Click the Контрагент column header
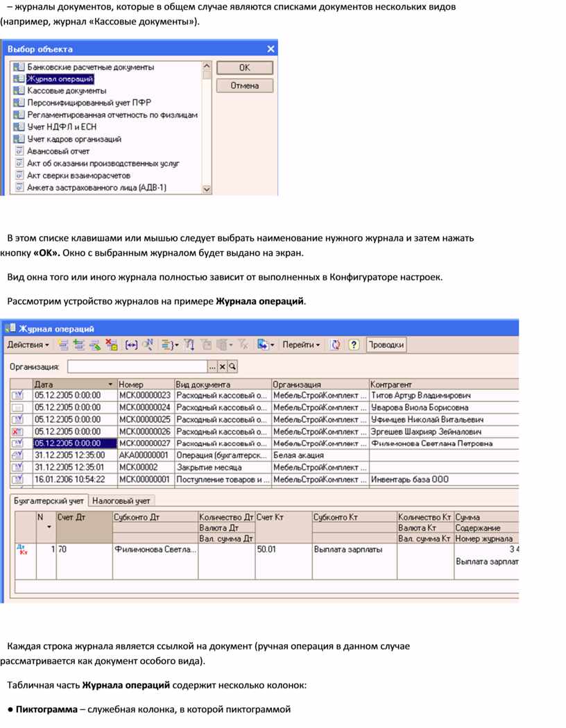 [444, 384]
